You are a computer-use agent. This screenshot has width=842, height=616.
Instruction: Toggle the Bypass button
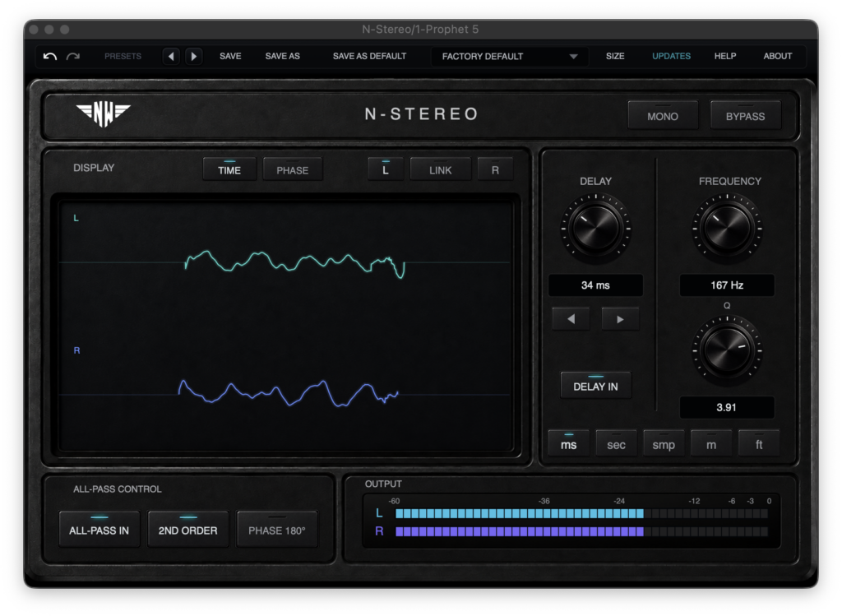pos(745,115)
